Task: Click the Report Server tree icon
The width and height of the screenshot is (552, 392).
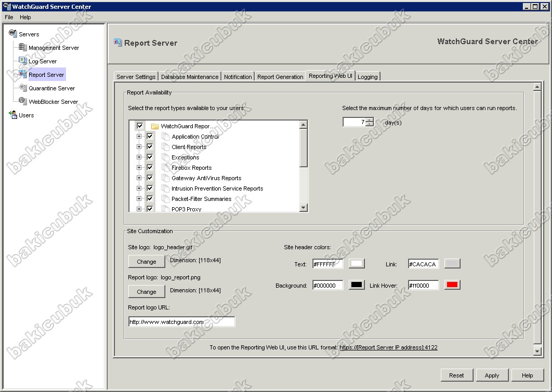Action: point(22,74)
